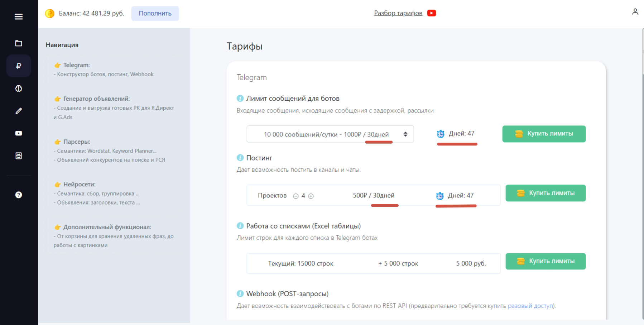Go to Нейросети navigation section
The image size is (644, 325).
point(114,193)
